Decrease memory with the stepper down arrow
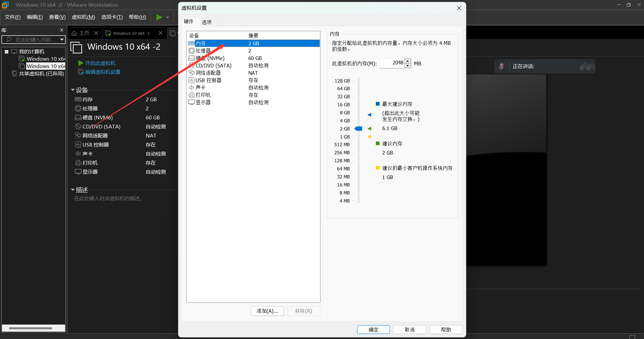This screenshot has height=339, width=644. (x=408, y=65)
